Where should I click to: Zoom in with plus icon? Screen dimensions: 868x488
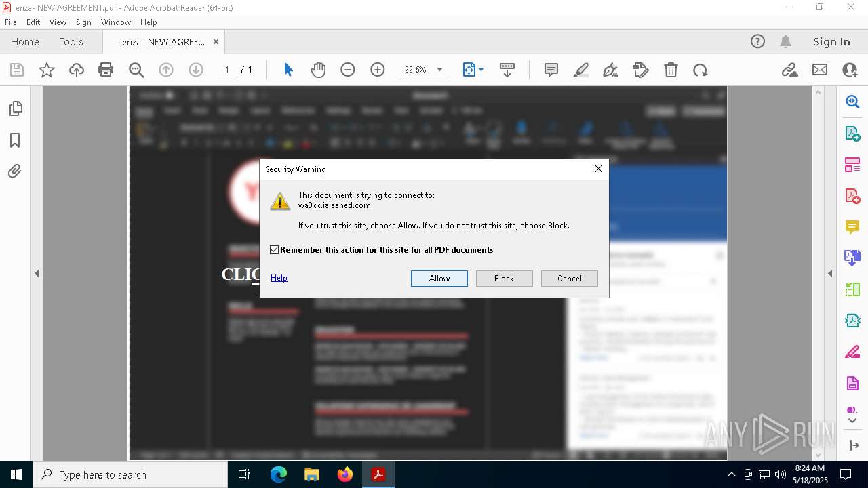coord(378,70)
